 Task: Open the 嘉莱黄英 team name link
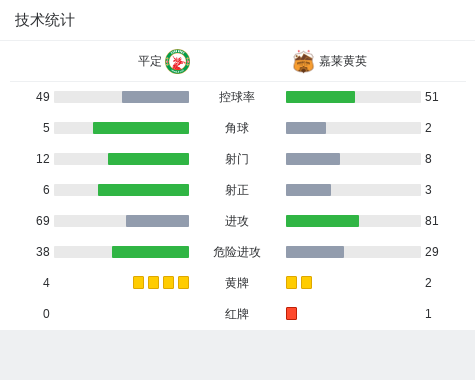(x=343, y=61)
